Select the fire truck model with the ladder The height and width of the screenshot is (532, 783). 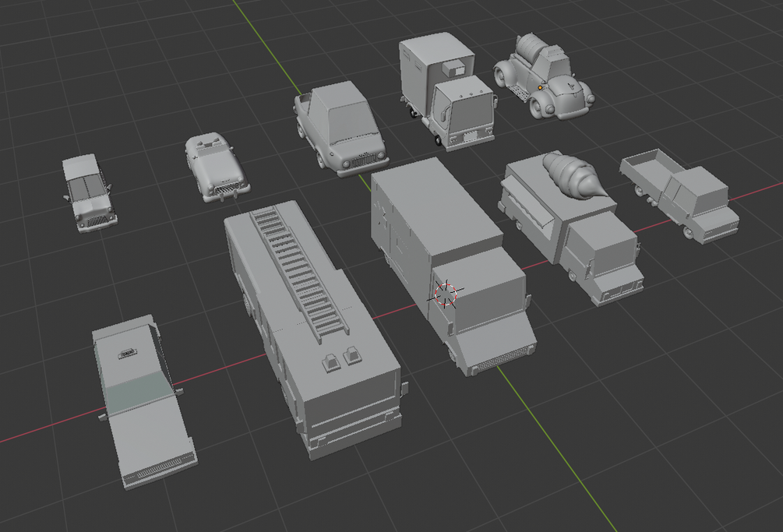tap(313, 329)
